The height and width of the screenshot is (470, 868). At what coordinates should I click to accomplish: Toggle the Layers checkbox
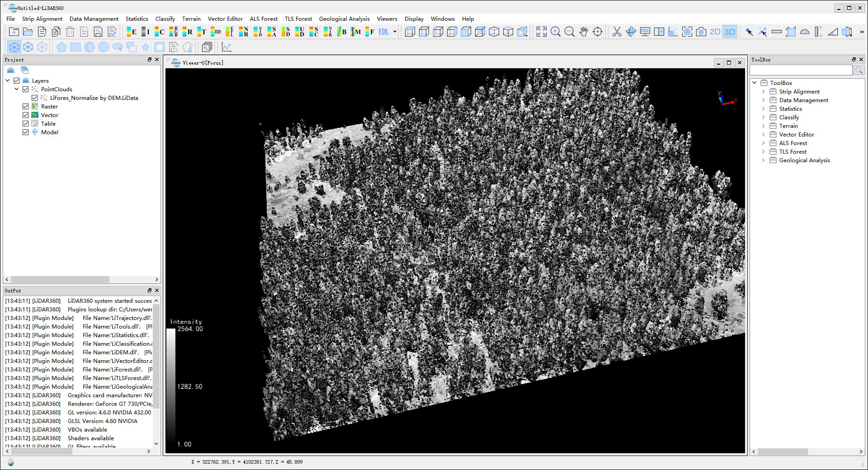tap(17, 81)
